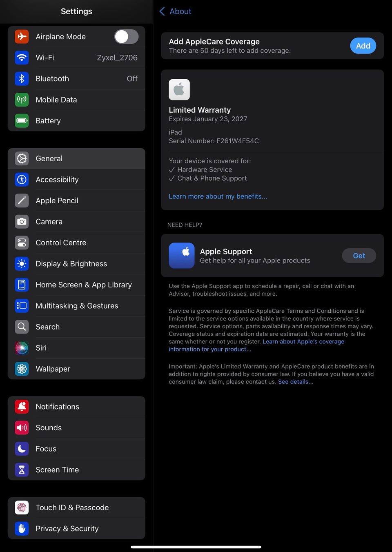Tap the Mobile Data antenna icon
The height and width of the screenshot is (552, 392).
point(22,100)
